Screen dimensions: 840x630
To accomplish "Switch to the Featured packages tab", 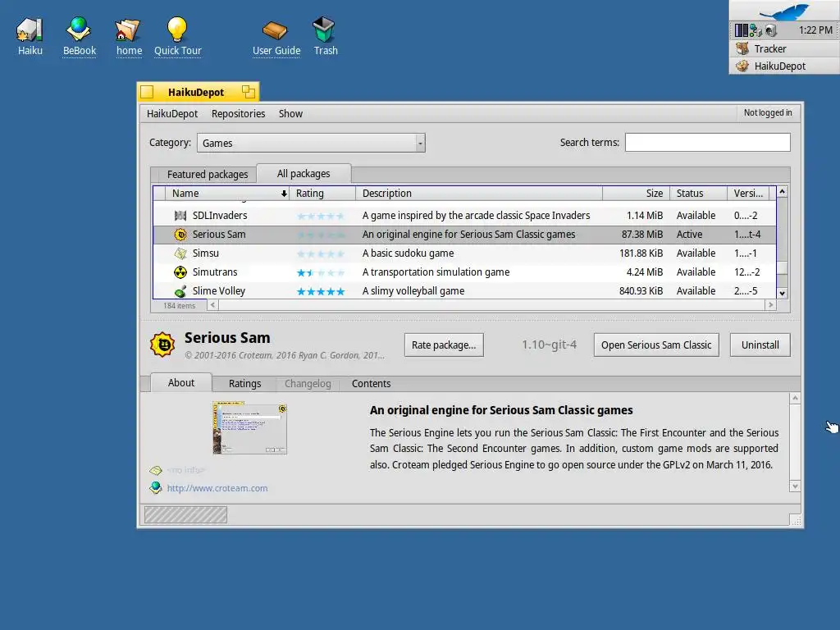I will pos(208,174).
